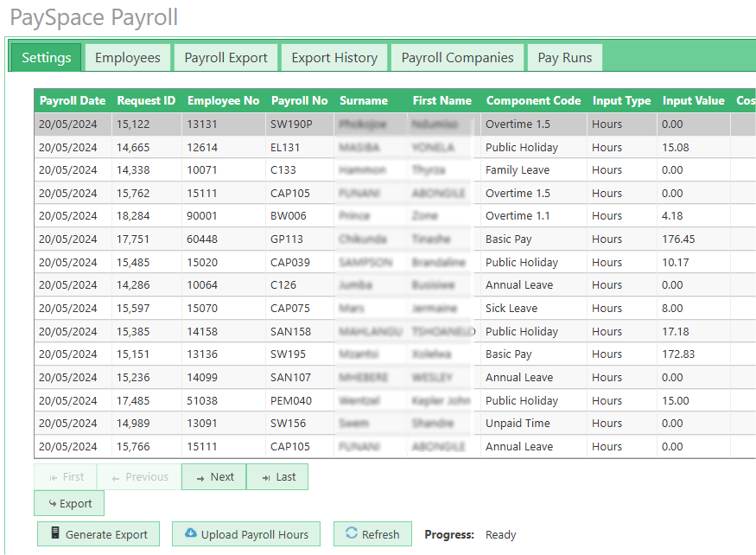Click the disabled First page button
Viewport: 756px width, 555px height.
pyautogui.click(x=66, y=477)
